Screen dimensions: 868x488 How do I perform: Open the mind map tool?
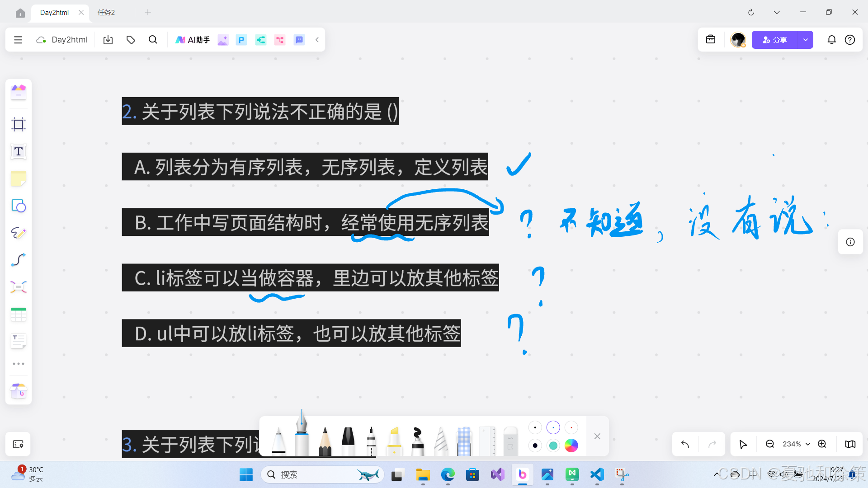[x=18, y=287]
